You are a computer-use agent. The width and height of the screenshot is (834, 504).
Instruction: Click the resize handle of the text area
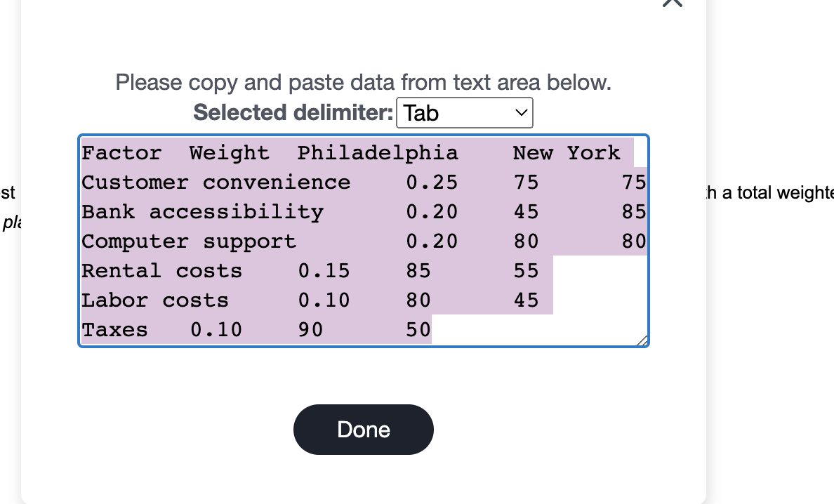tap(643, 342)
